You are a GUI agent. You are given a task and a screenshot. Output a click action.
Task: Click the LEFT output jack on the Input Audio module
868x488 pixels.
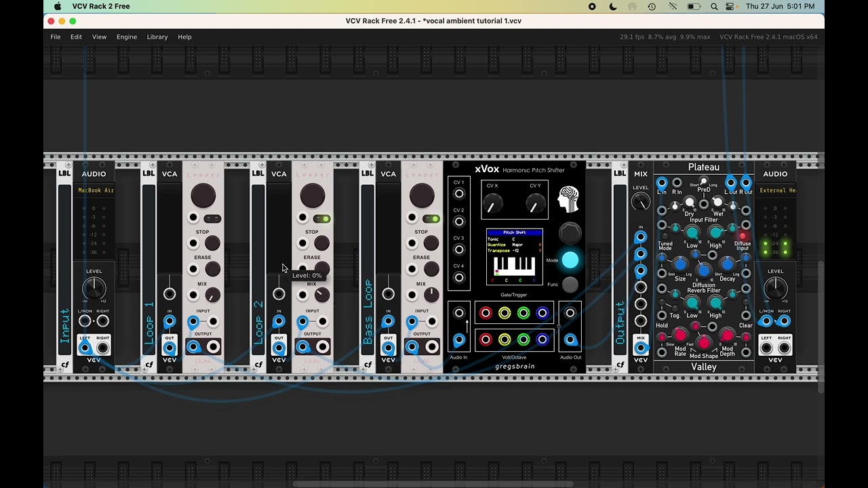[85, 348]
